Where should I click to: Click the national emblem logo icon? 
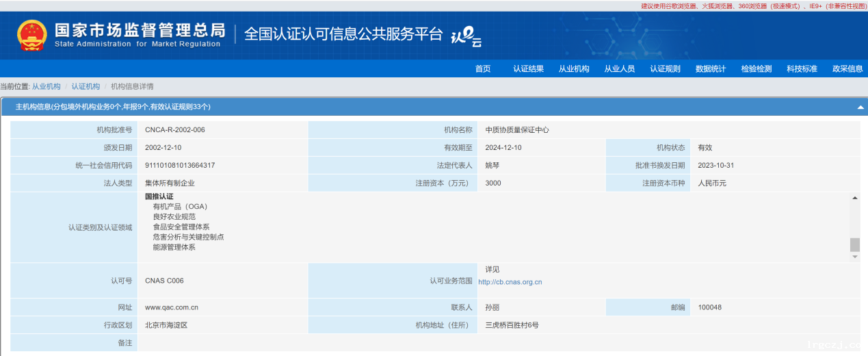31,35
